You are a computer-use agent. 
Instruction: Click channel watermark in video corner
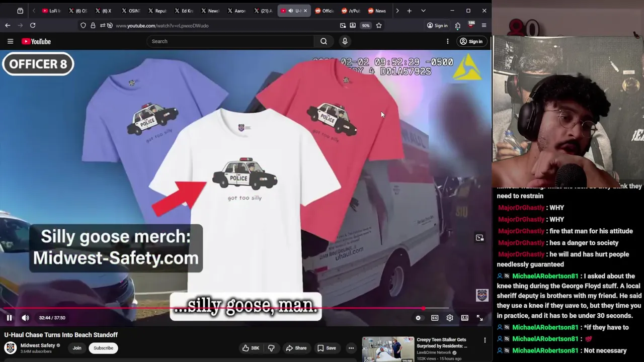coord(482,295)
